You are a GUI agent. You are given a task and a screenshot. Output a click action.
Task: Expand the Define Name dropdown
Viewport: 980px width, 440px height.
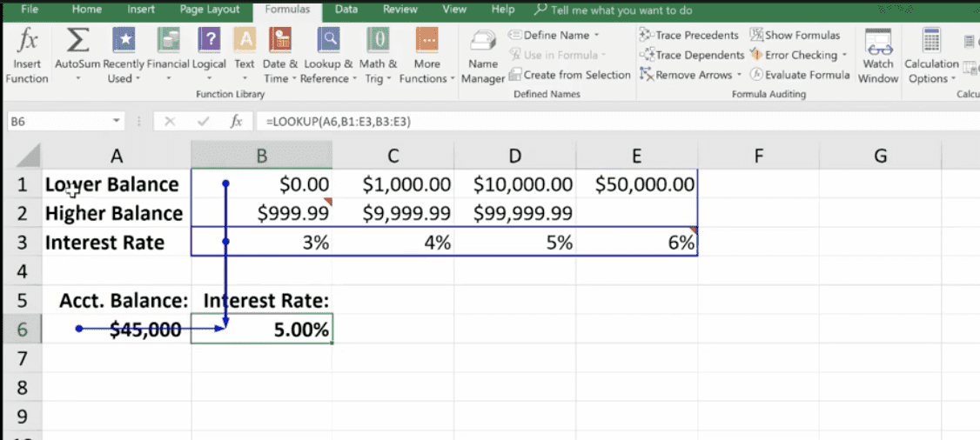pyautogui.click(x=597, y=36)
